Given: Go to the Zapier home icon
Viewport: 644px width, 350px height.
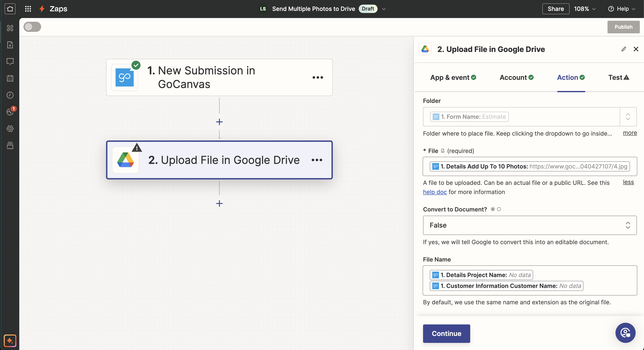Looking at the screenshot, I should (10, 9).
